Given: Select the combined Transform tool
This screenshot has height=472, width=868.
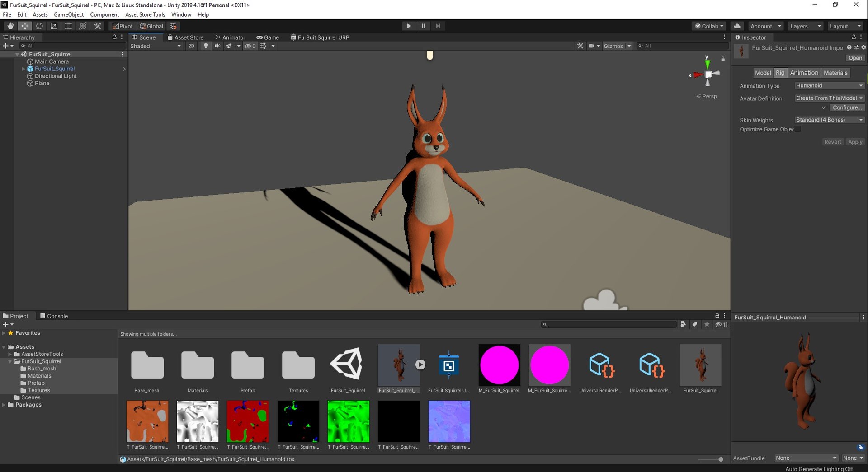Looking at the screenshot, I should point(83,26).
